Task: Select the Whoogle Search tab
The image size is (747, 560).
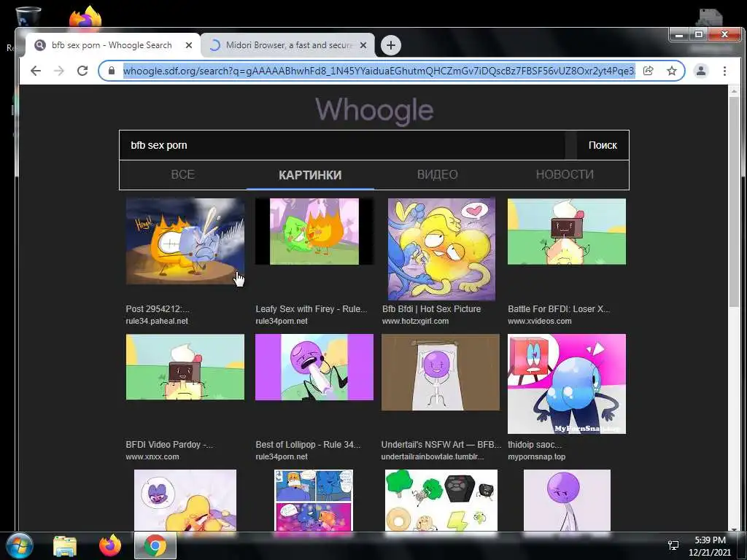Action: coord(112,45)
